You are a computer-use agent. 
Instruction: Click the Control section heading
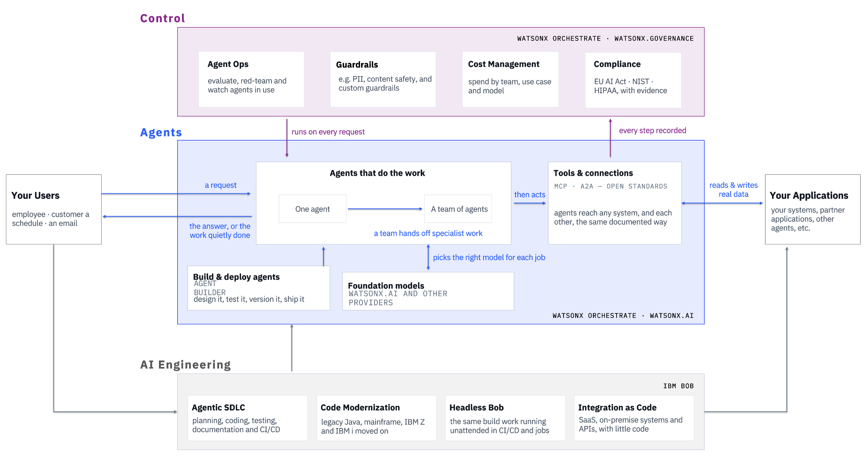tap(162, 18)
